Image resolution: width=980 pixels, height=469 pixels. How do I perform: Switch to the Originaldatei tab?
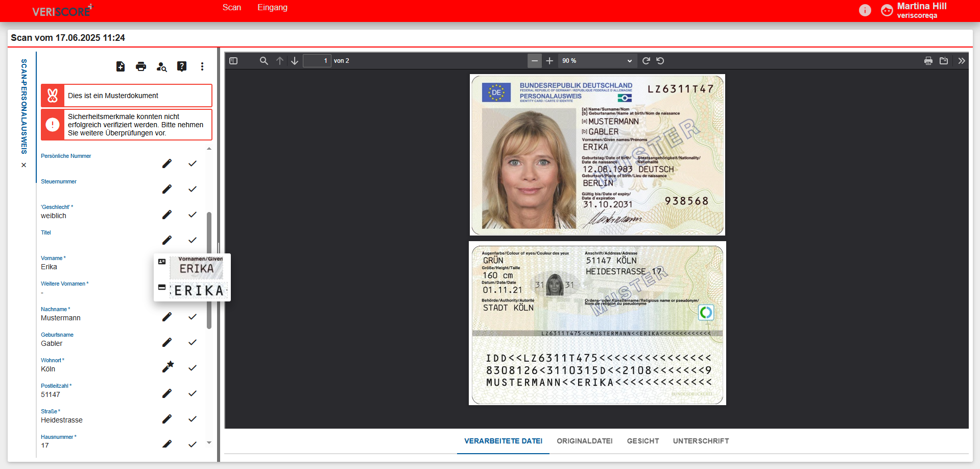[x=584, y=441]
